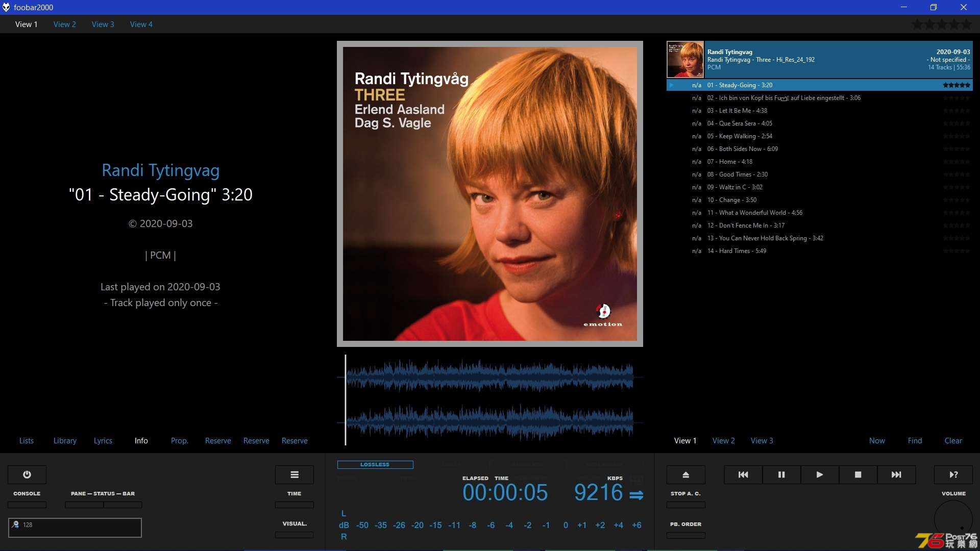The width and height of the screenshot is (980, 551).
Task: Skip to previous track
Action: click(743, 474)
